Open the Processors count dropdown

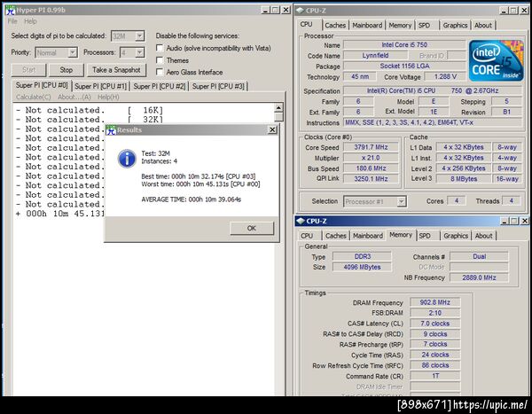[x=140, y=52]
